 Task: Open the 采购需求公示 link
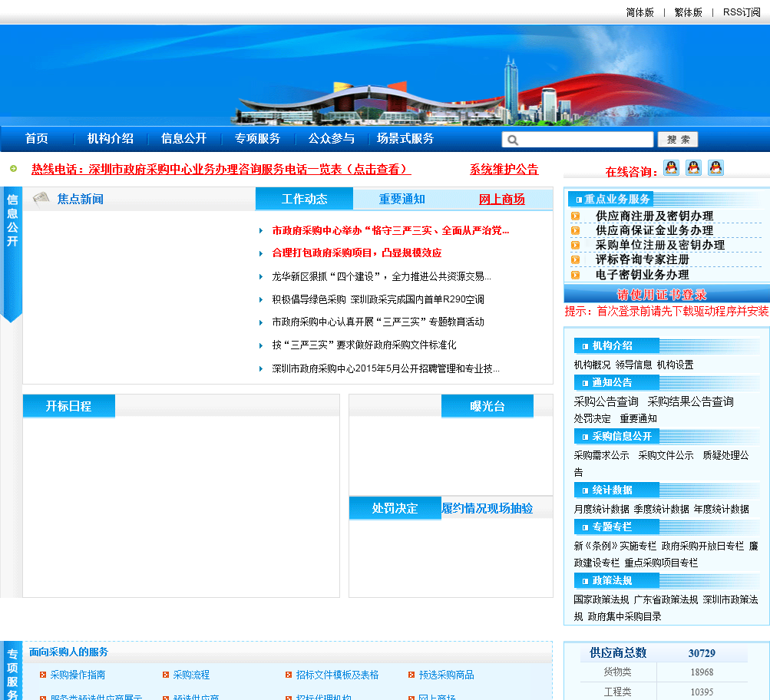click(x=602, y=456)
